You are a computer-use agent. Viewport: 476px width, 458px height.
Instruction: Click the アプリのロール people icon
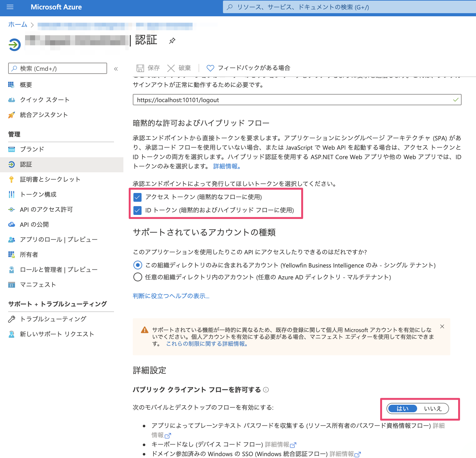tap(12, 240)
